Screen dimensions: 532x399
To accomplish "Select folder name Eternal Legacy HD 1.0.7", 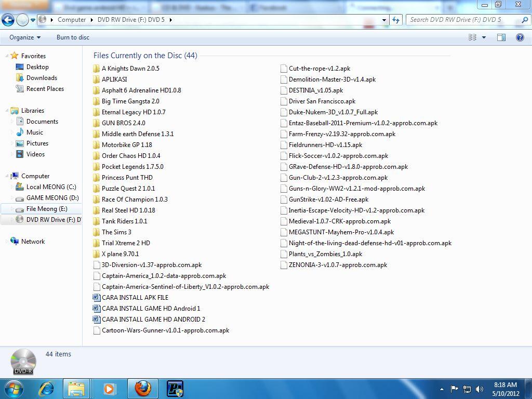I will 134,112.
